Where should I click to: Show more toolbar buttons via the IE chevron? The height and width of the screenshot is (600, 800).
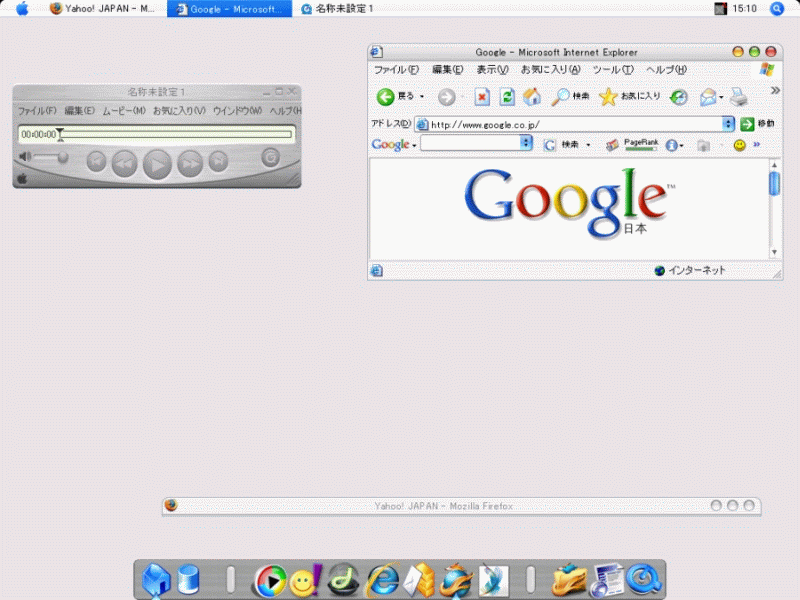click(x=775, y=91)
